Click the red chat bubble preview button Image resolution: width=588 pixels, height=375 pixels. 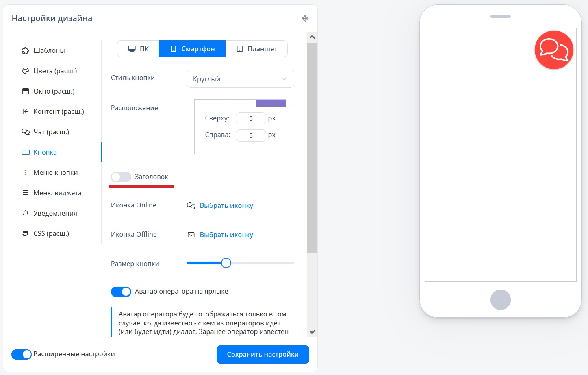pyautogui.click(x=554, y=50)
